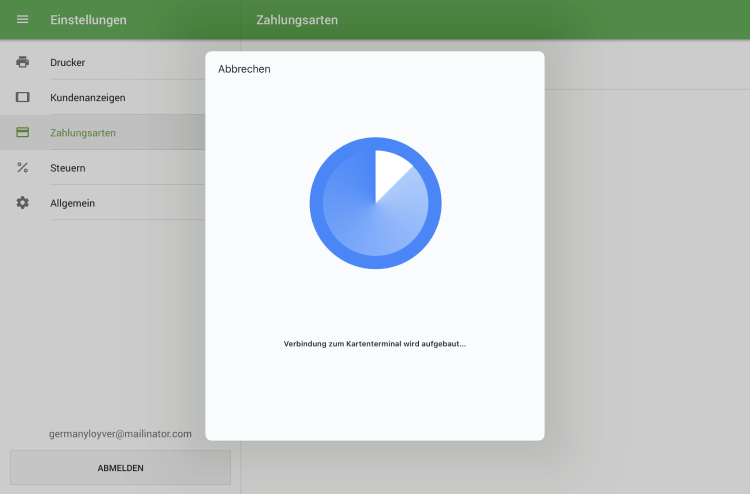
Task: Click the green card icon beside Zahlungsarten
Action: (23, 132)
